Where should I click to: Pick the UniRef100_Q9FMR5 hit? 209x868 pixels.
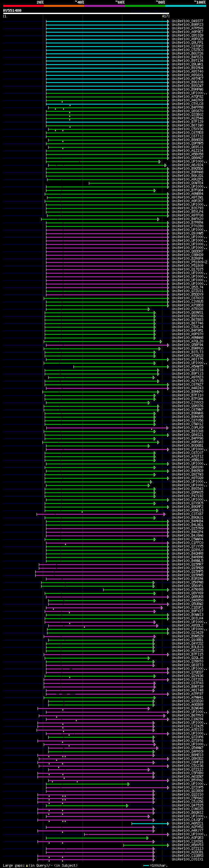187,143
